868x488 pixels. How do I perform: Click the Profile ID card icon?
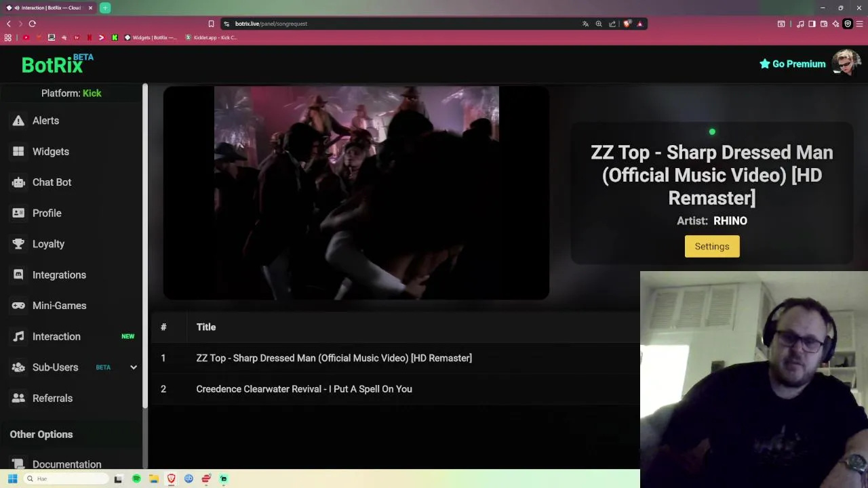tap(18, 213)
